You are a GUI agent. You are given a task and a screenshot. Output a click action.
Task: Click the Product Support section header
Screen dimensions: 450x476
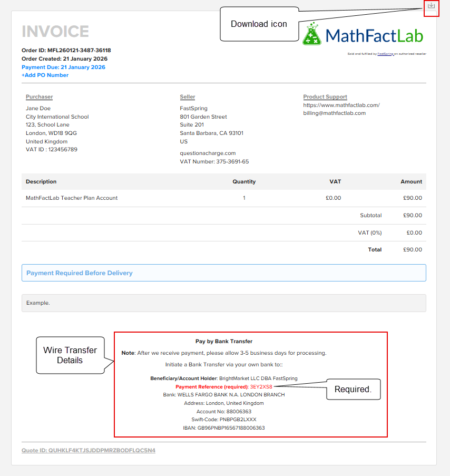(x=325, y=96)
